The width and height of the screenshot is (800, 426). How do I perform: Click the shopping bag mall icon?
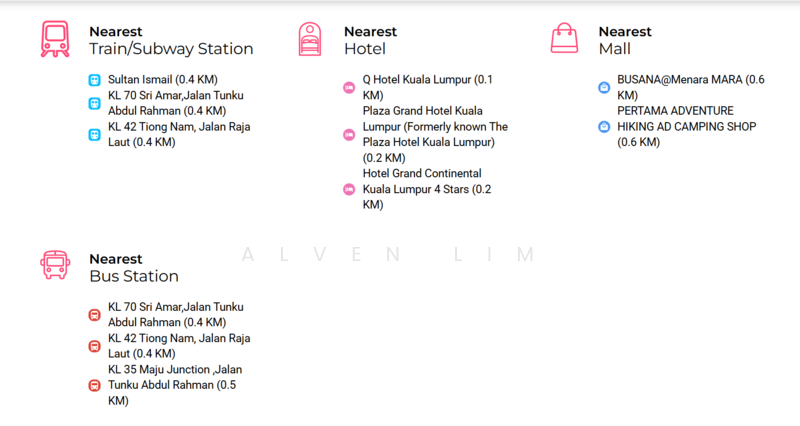coord(565,39)
